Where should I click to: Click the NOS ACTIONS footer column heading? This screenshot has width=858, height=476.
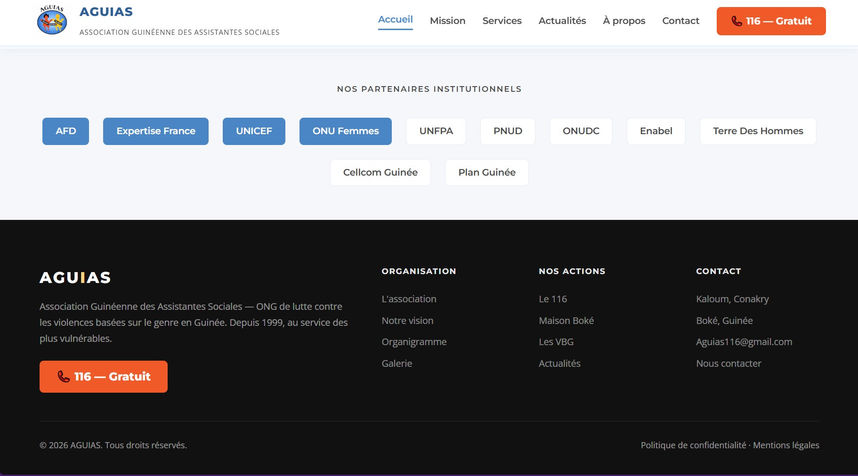(572, 271)
